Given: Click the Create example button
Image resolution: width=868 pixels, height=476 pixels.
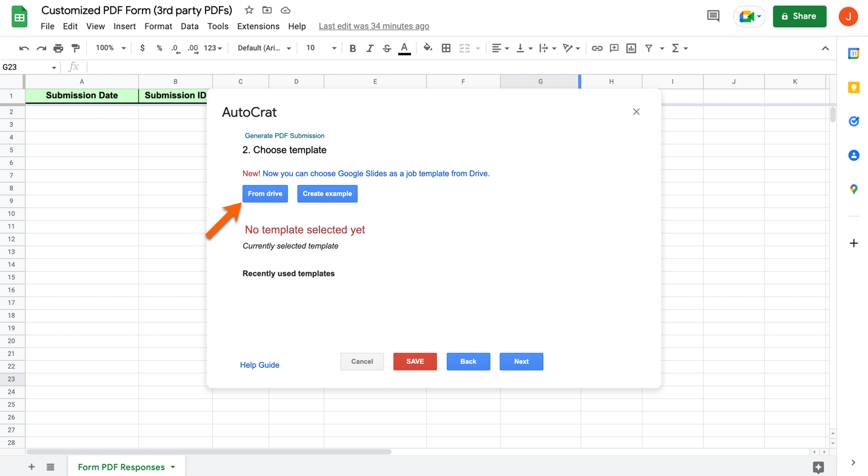Looking at the screenshot, I should click(327, 193).
